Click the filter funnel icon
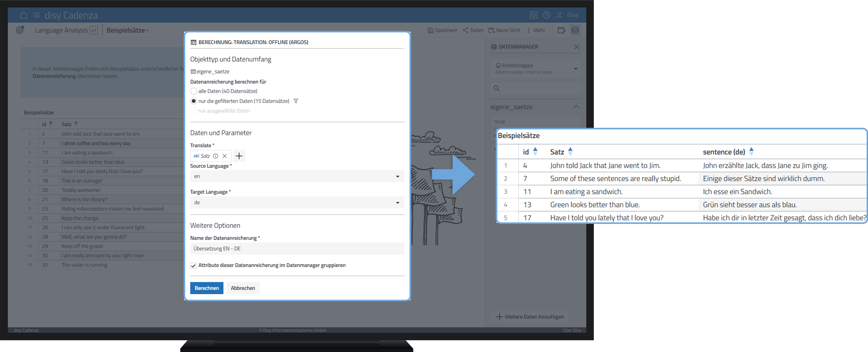The image size is (868, 352). coord(296,101)
